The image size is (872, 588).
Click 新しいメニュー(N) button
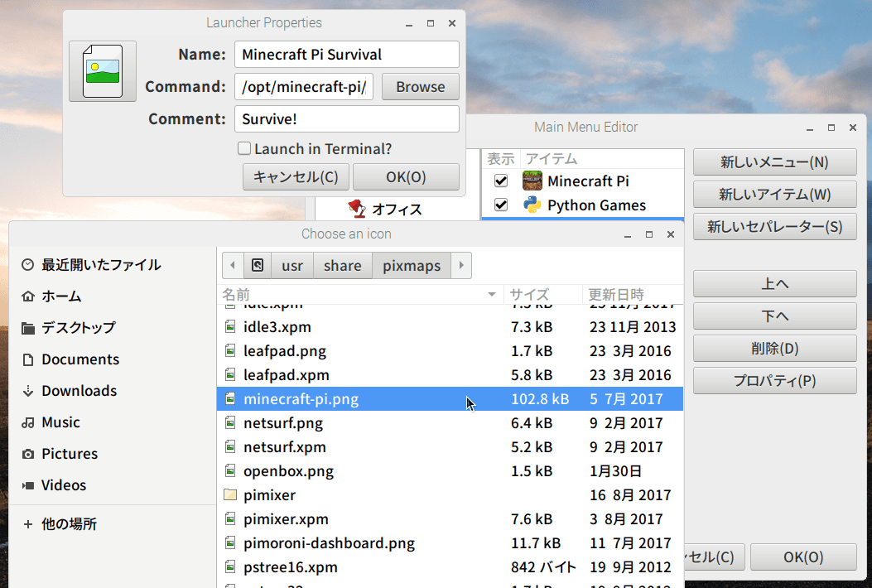tap(774, 161)
